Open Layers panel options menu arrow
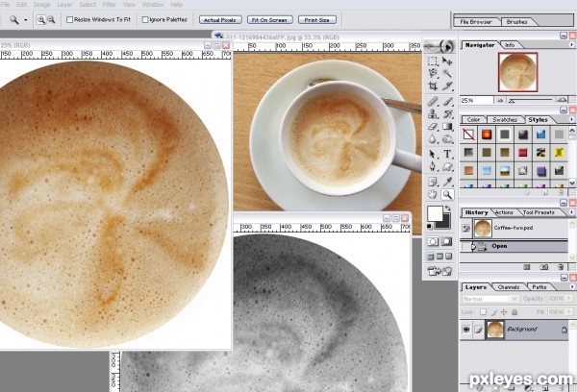Viewport: 577px width, 392px height. tap(571, 287)
